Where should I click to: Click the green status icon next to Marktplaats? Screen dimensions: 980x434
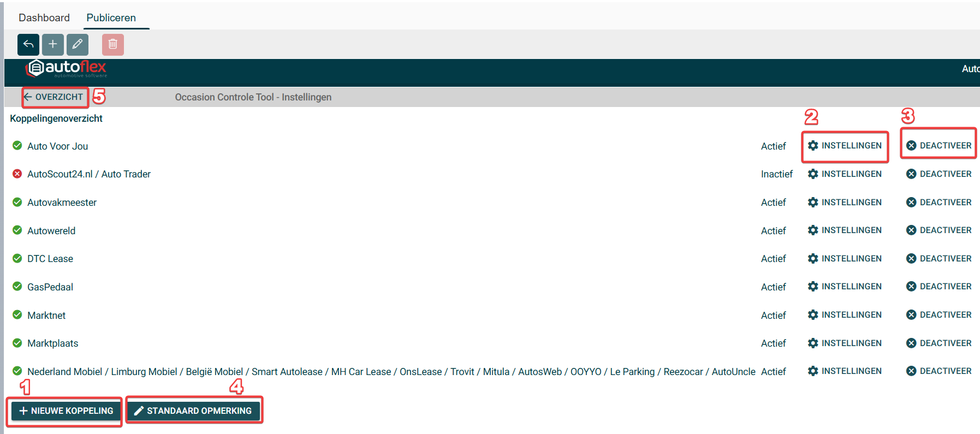(17, 343)
